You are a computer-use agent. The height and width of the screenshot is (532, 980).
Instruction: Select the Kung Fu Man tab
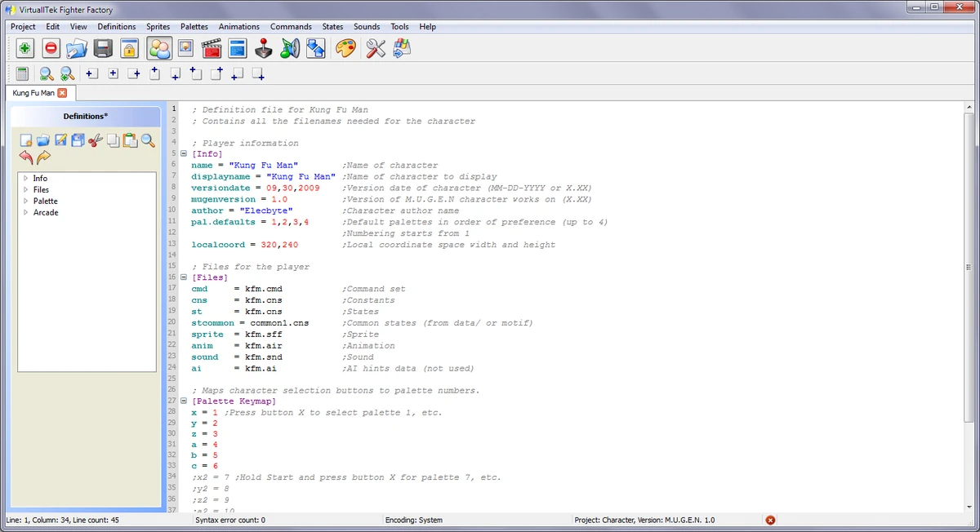pos(33,92)
